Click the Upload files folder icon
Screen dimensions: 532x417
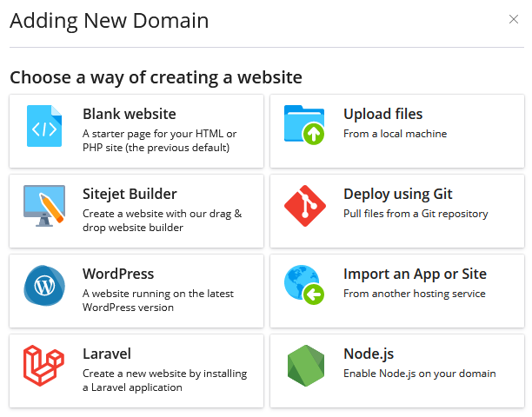(304, 125)
